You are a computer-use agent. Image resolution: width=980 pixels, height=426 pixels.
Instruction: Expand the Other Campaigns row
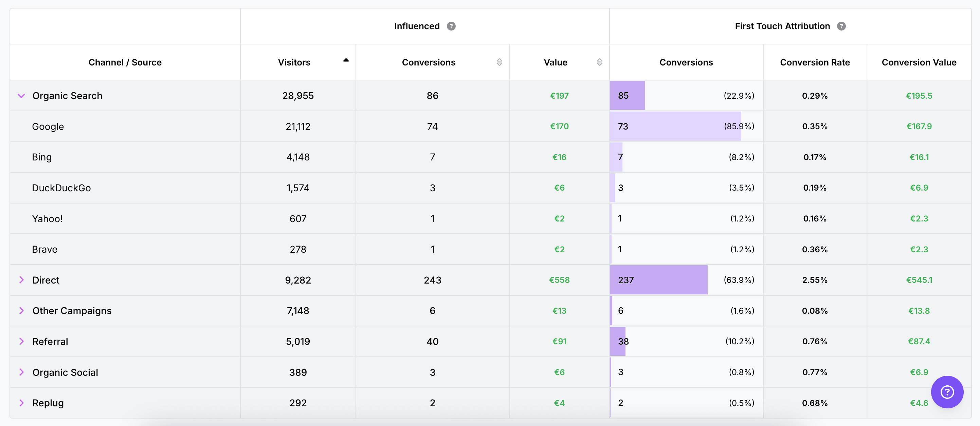pyautogui.click(x=21, y=311)
